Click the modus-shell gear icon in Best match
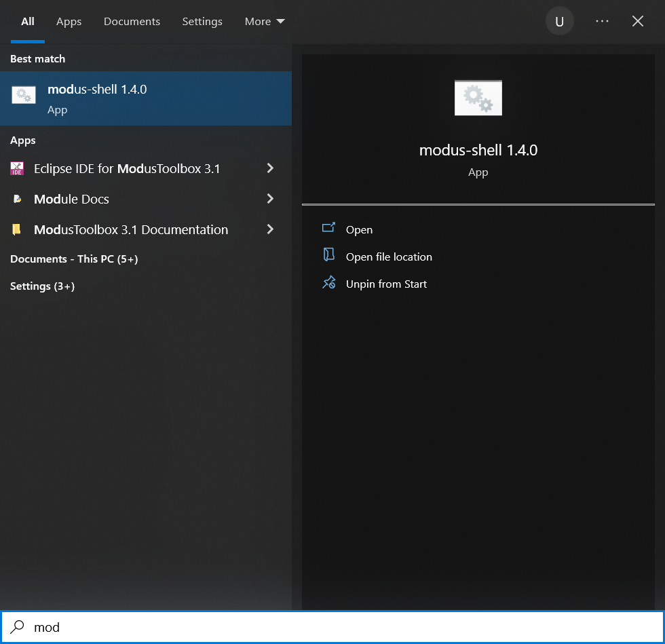This screenshot has width=665, height=644. click(x=24, y=96)
